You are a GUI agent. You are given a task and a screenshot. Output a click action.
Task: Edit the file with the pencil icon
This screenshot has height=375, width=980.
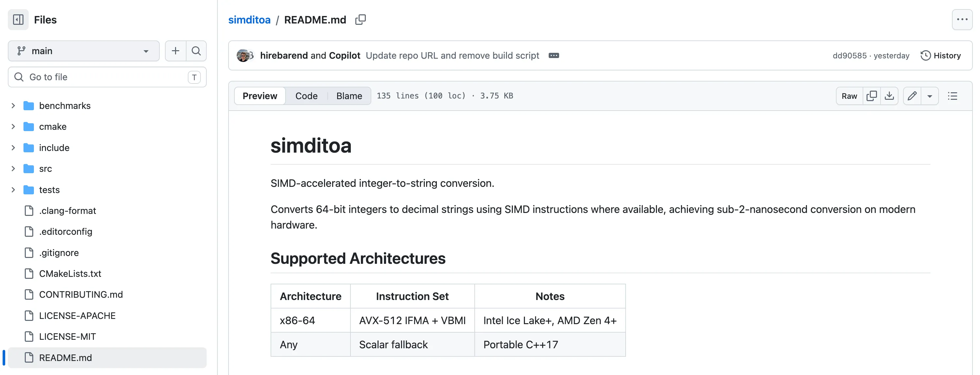(x=912, y=96)
